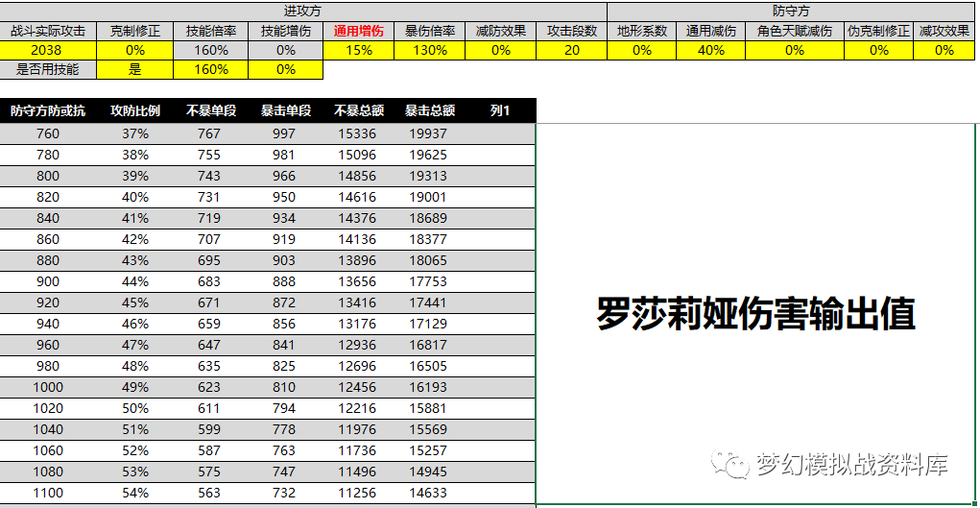The image size is (980, 508).
Task: Select the 0% cell under 减攻效果
Action: (x=944, y=51)
